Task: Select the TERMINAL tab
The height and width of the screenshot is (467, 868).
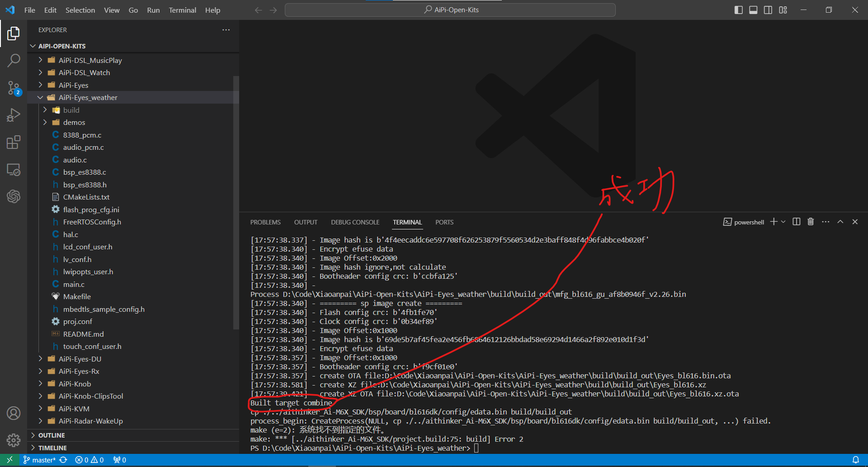Action: tap(407, 222)
